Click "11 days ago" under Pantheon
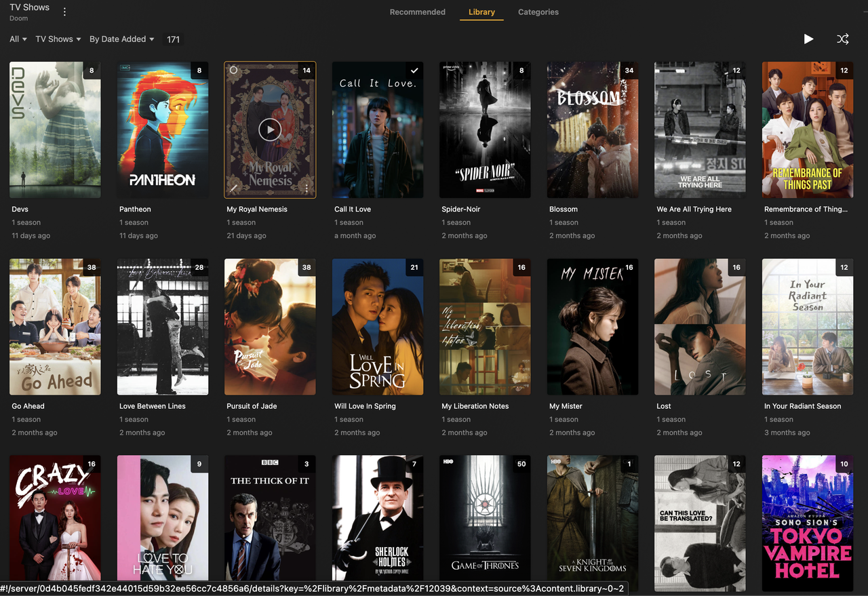Viewport: 868px width, 596px height. (138, 236)
